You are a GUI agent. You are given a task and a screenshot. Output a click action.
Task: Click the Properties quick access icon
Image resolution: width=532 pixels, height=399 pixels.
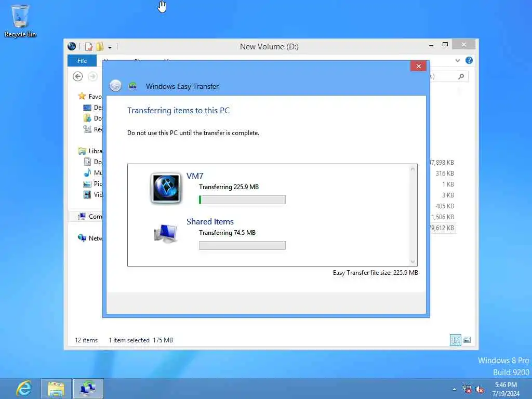pos(88,47)
